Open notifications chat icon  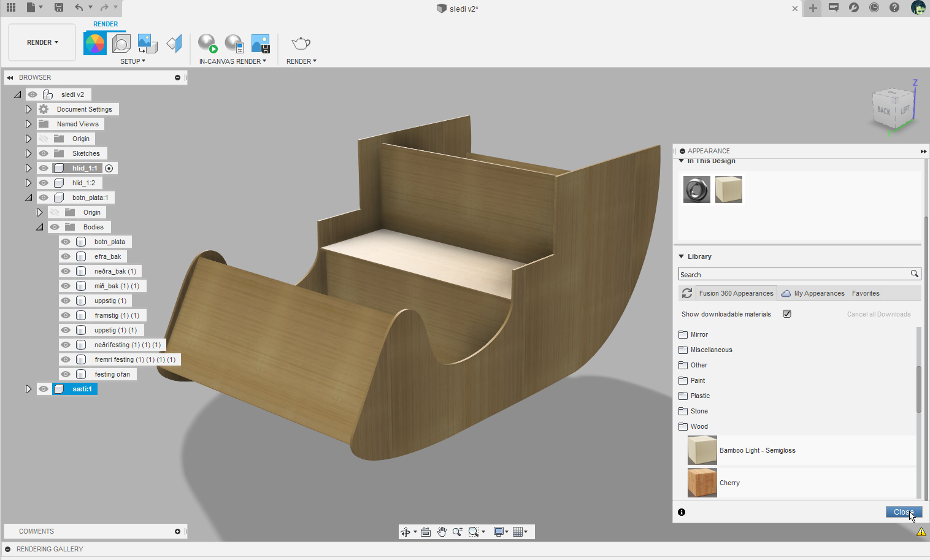click(833, 7)
